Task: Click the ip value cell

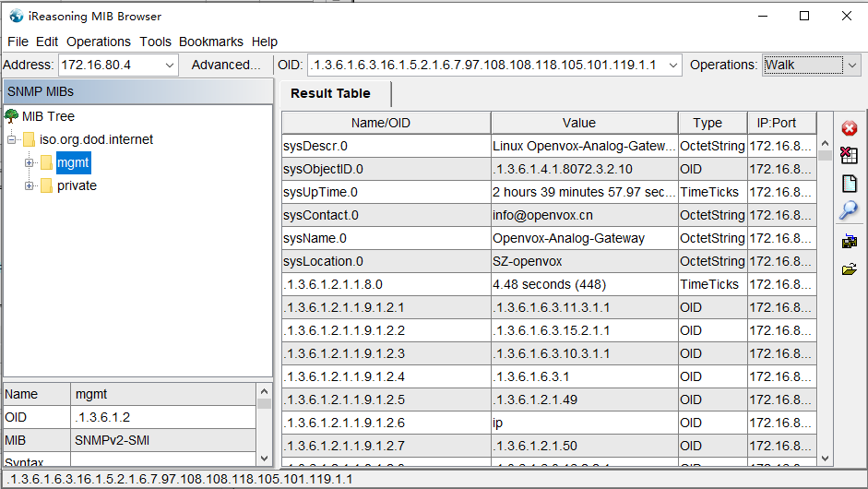Action: point(585,423)
